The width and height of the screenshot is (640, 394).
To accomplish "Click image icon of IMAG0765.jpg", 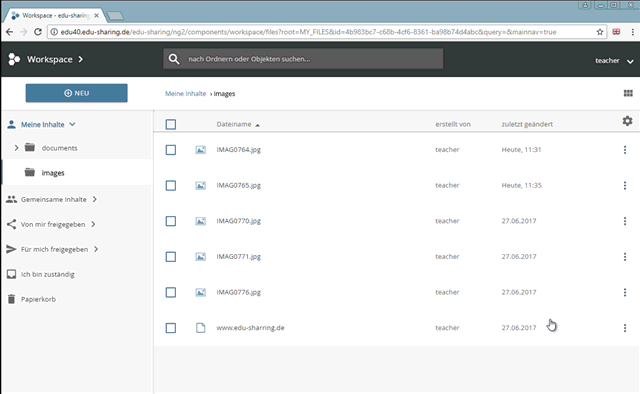I will coord(200,185).
